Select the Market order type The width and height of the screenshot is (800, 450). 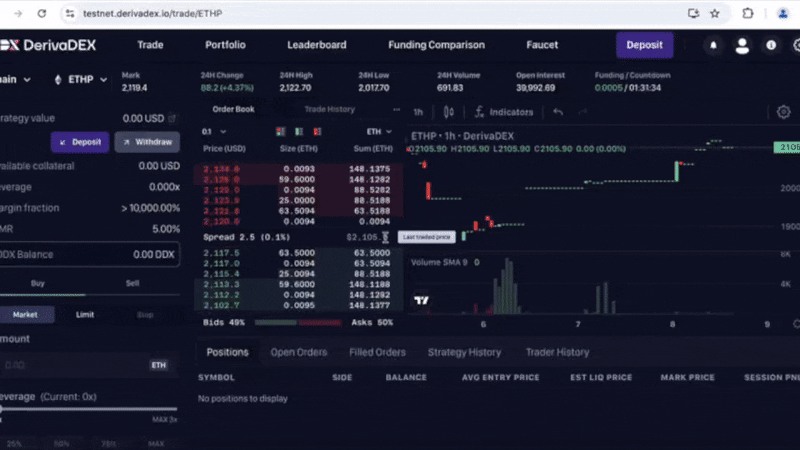click(x=26, y=315)
